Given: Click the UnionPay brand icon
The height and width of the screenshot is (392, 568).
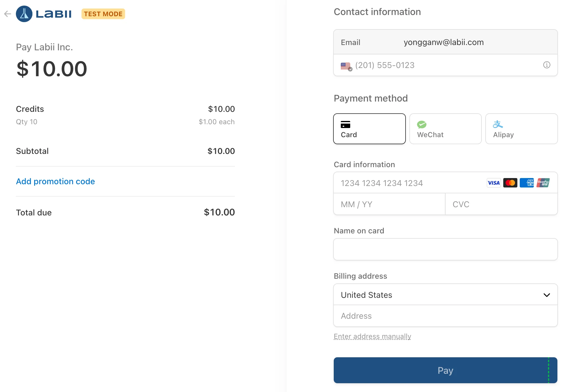Looking at the screenshot, I should pyautogui.click(x=543, y=183).
